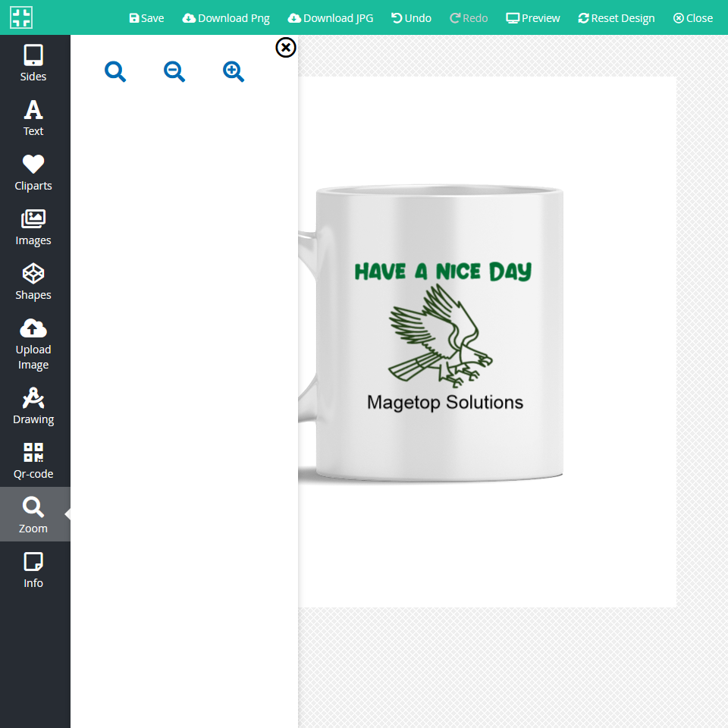Click the zoom out magnifier icon
This screenshot has height=728, width=728.
(x=174, y=72)
